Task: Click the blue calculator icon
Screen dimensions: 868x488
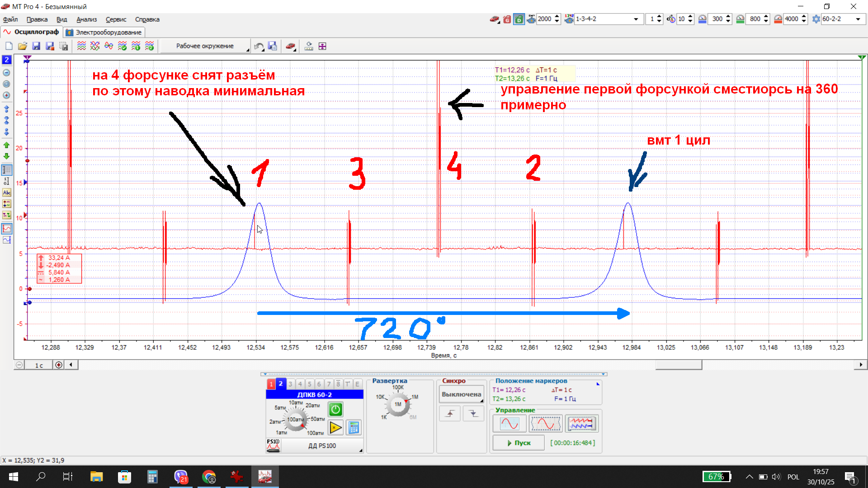Action: pos(354,427)
